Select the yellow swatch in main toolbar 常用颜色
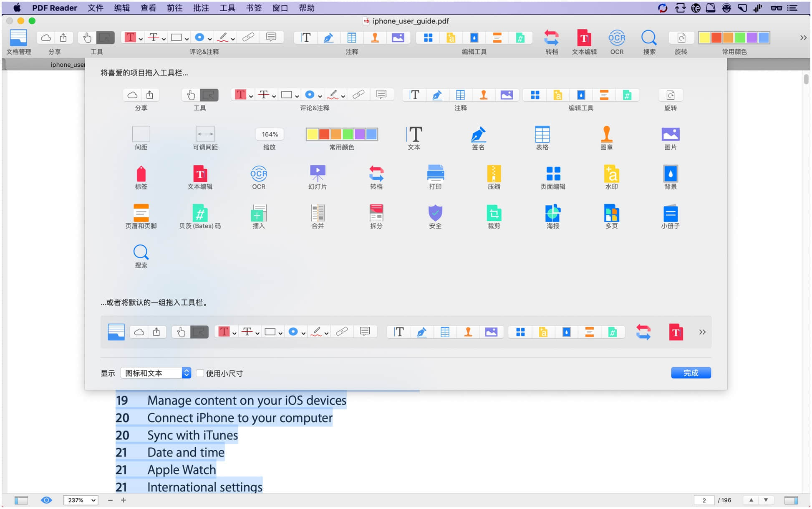The image size is (812, 509). coord(704,38)
